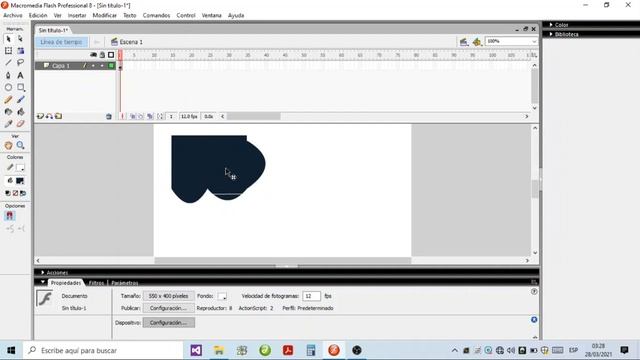Viewport: 640px width, 360px height.
Task: Select the Eraser tool
Action: (x=20, y=124)
